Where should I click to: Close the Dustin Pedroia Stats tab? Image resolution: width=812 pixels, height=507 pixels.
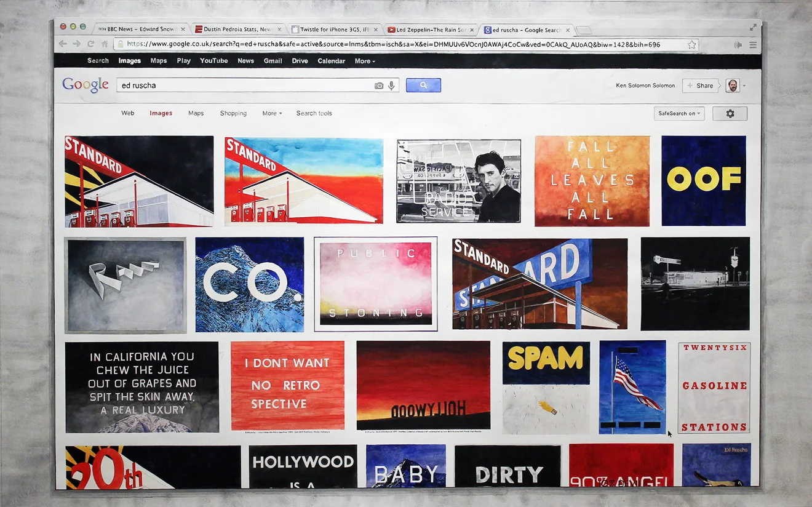pos(279,30)
